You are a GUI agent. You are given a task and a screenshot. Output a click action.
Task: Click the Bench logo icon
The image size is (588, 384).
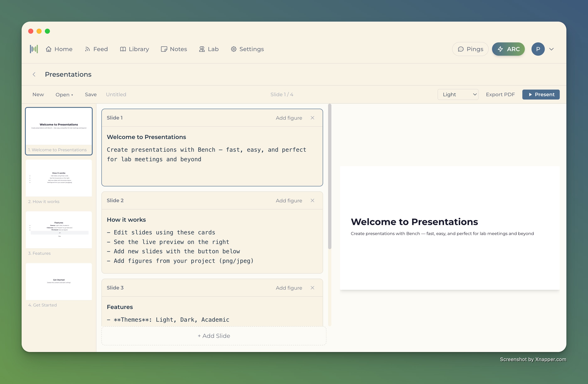coord(34,49)
